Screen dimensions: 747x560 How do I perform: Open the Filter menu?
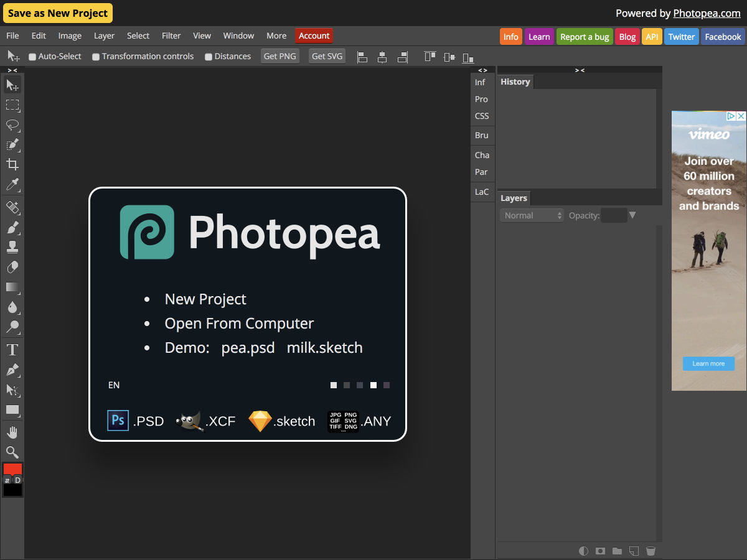[171, 36]
